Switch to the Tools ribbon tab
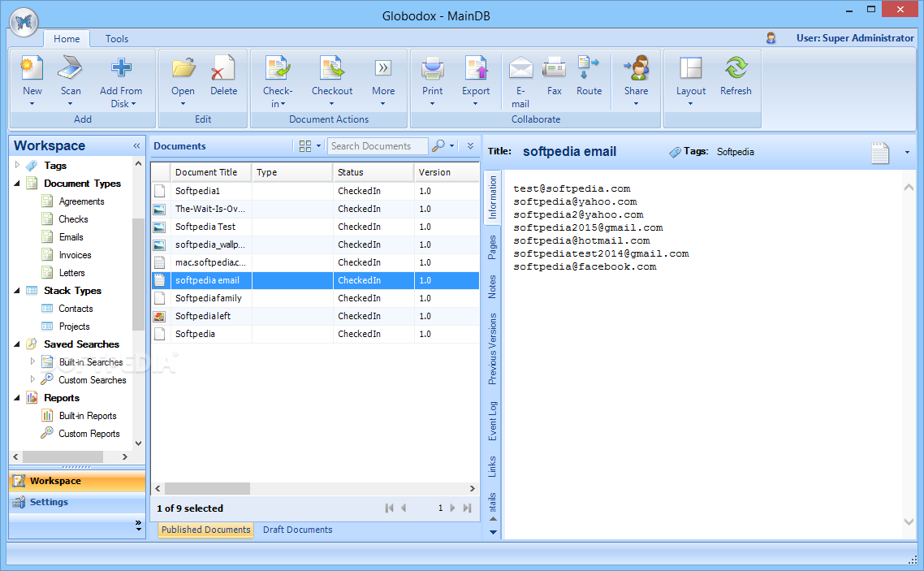The width and height of the screenshot is (924, 571). point(117,39)
